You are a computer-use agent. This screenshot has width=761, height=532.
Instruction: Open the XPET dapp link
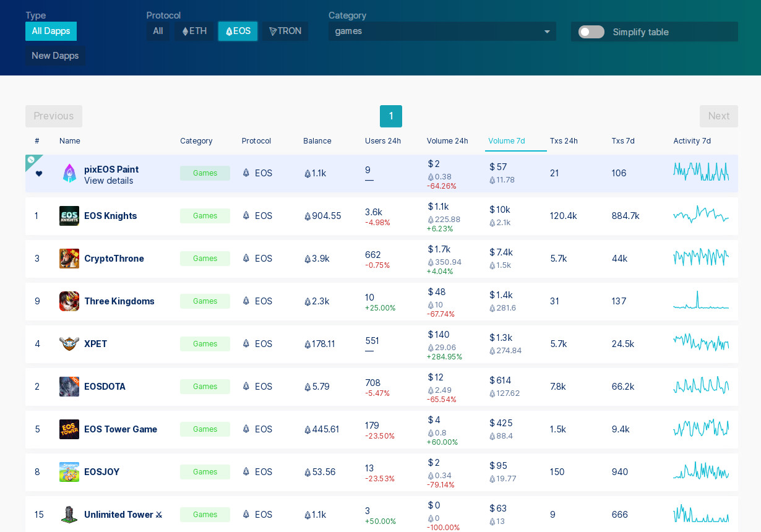click(96, 344)
